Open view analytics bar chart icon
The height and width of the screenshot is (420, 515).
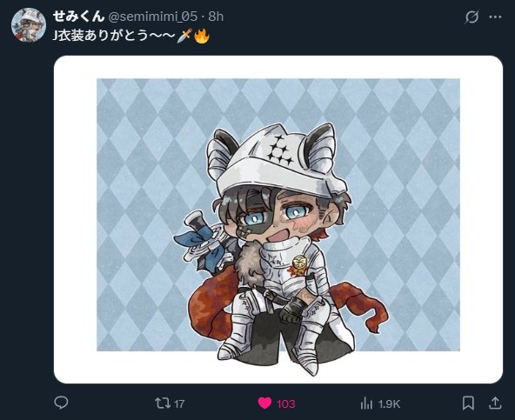click(x=366, y=403)
